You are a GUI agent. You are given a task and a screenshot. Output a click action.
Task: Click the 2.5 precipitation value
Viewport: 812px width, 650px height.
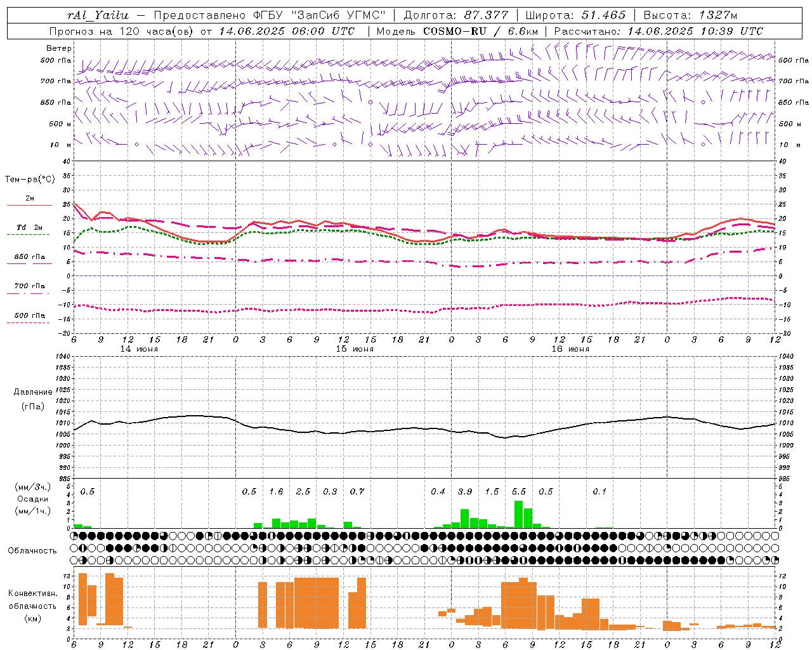pos(303,492)
